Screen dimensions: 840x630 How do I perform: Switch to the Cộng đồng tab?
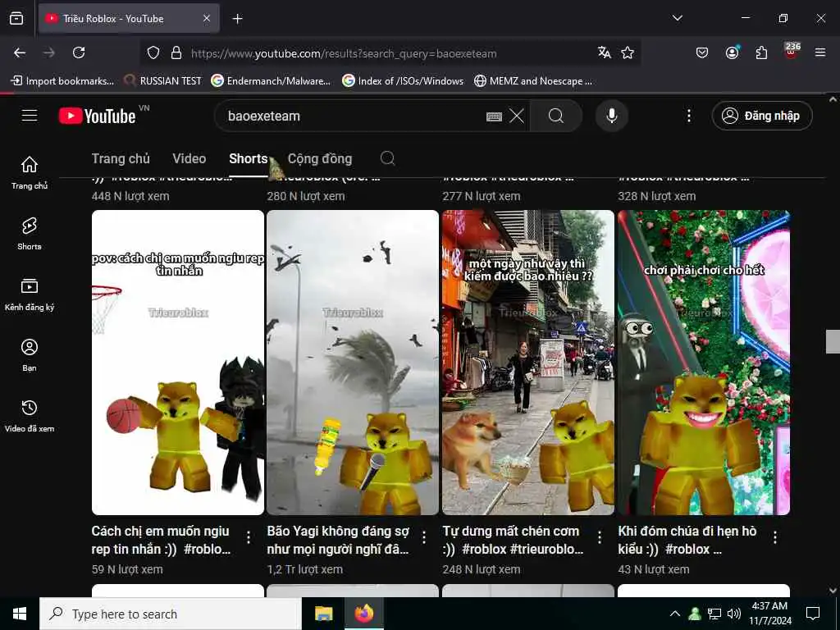320,158
